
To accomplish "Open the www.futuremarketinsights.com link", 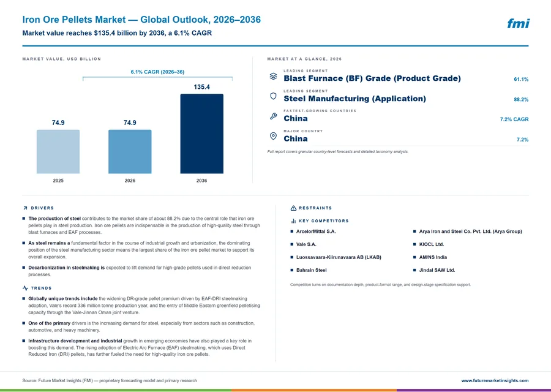I will click(495, 381).
